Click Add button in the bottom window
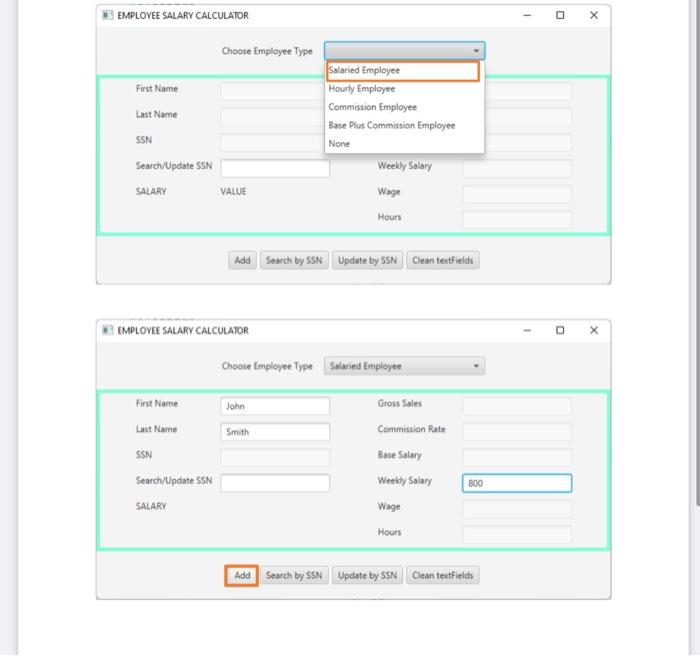Image resolution: width=700 pixels, height=656 pixels. pyautogui.click(x=242, y=576)
